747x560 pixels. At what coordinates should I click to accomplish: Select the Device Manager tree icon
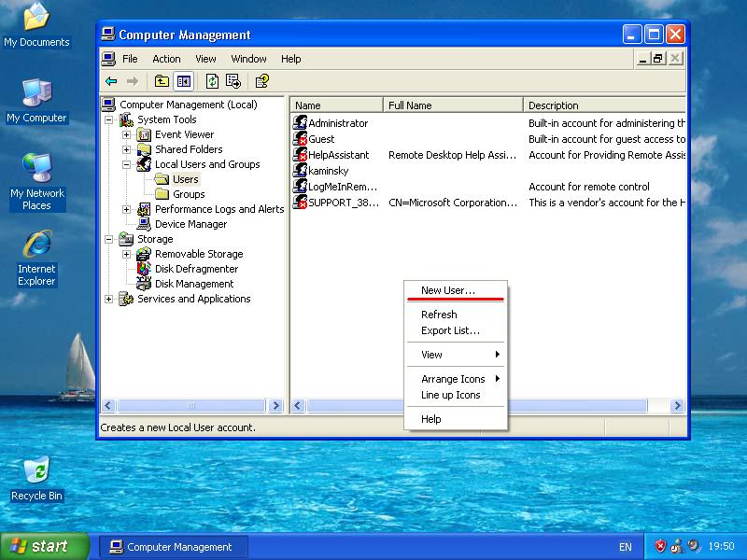[x=145, y=224]
